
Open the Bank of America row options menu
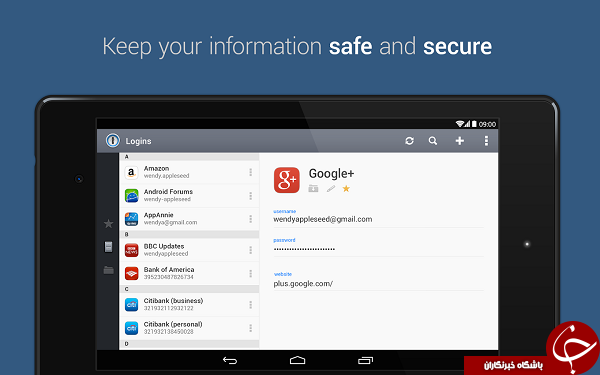coord(251,274)
